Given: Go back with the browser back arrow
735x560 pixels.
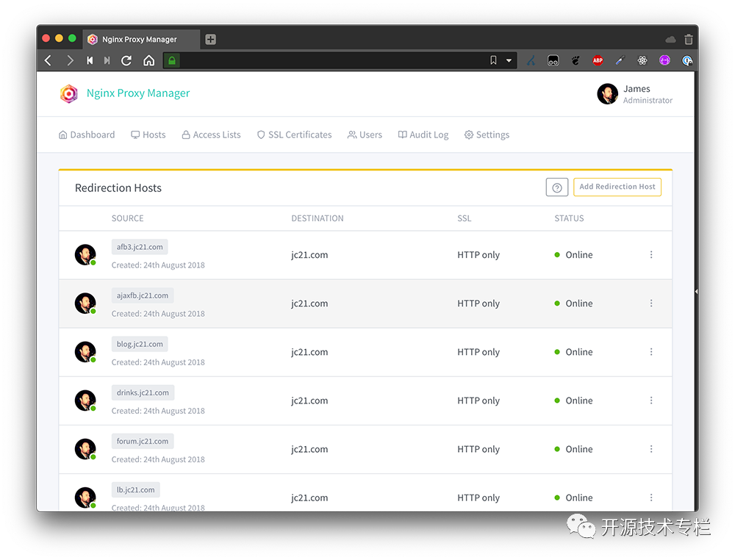Looking at the screenshot, I should point(48,60).
